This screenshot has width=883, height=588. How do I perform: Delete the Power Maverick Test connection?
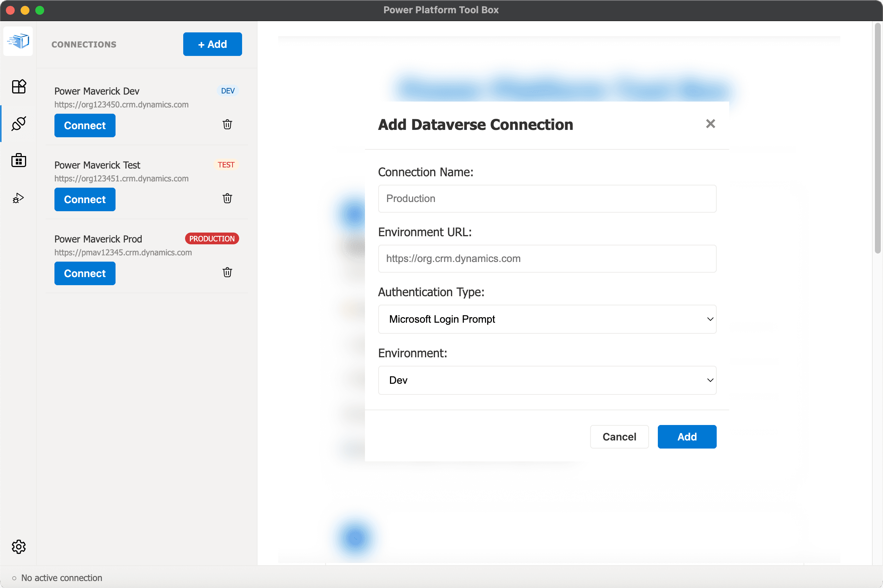[227, 198]
